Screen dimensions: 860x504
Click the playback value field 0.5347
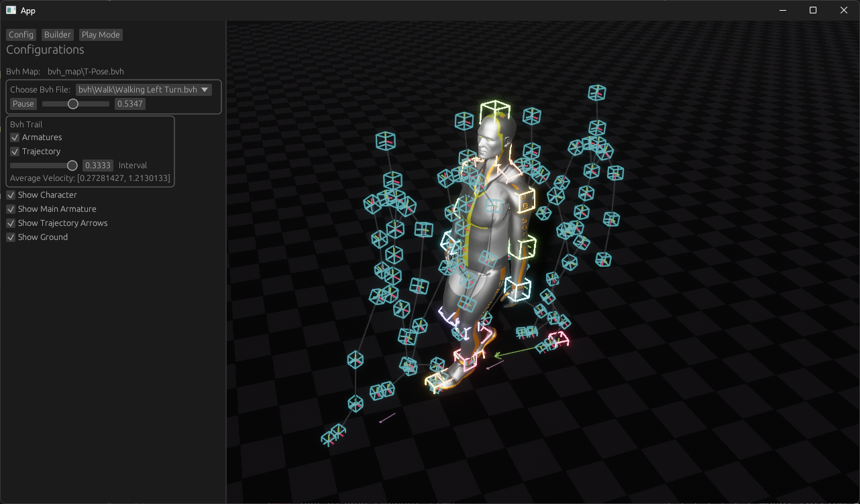pyautogui.click(x=130, y=104)
